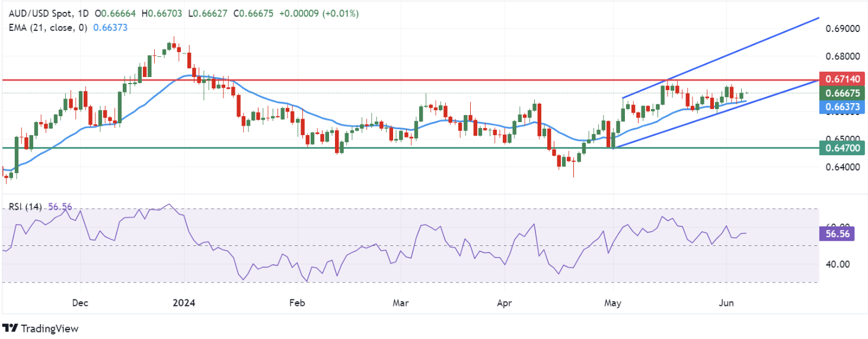Click the red 0.67140 price label

pos(842,79)
